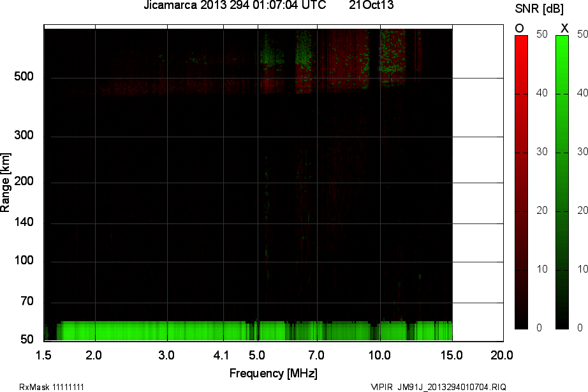Click the "SNR [dB]" legend heading
Viewport: 588px width, 392px height.
(539, 9)
